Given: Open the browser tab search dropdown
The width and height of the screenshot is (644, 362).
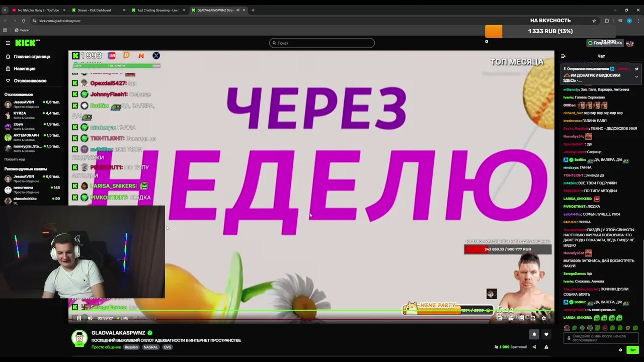Looking at the screenshot, I should tap(5, 10).
